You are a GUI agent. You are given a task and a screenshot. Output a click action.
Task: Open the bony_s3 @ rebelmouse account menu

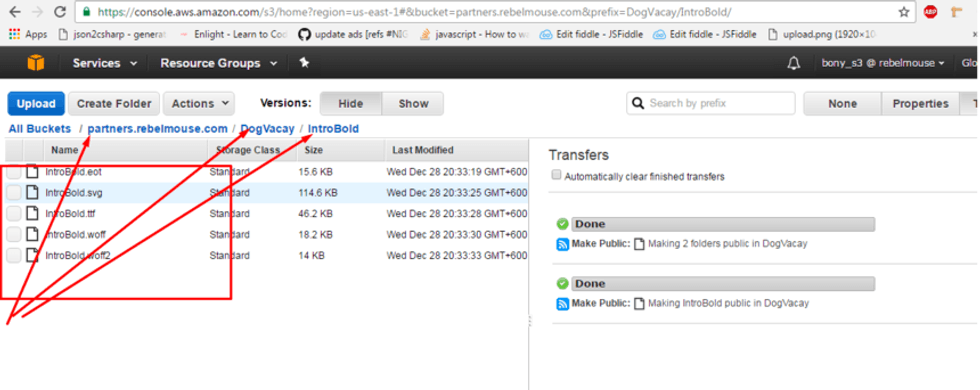882,63
